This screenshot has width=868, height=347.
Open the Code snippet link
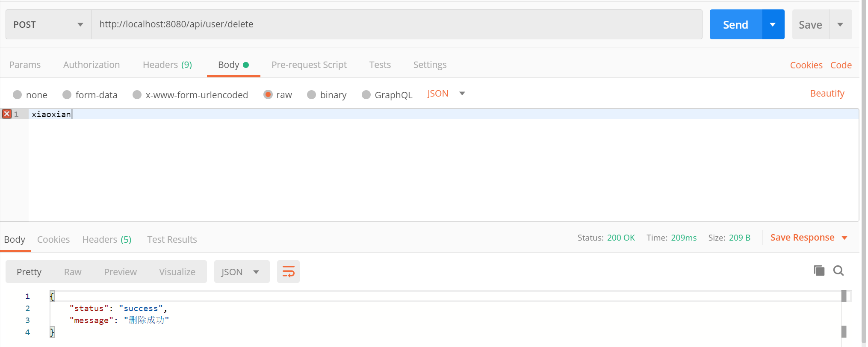pyautogui.click(x=841, y=65)
